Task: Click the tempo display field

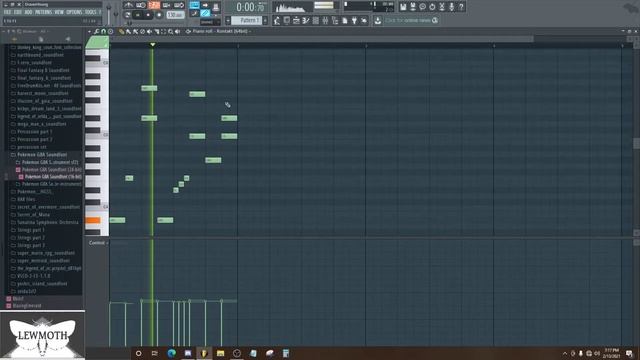Action: point(176,15)
